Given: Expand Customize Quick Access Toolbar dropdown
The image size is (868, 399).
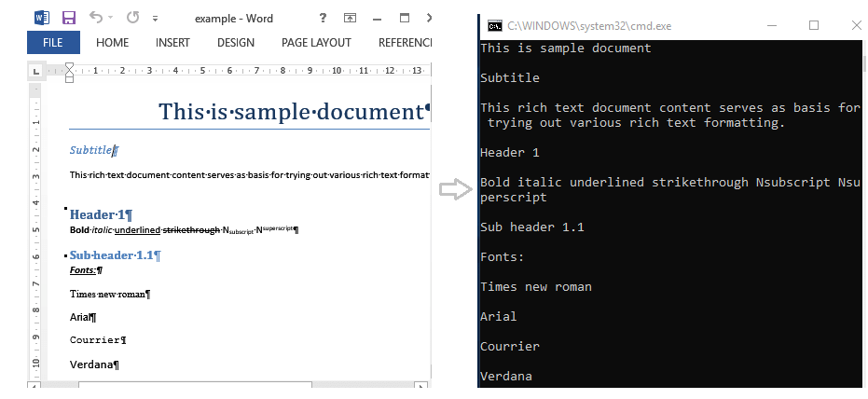Looking at the screenshot, I should [155, 19].
